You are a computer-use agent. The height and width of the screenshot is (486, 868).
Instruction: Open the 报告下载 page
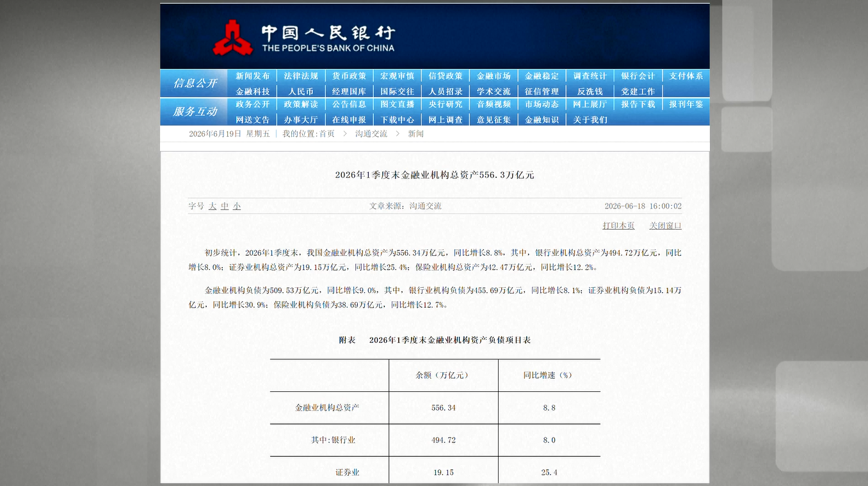638,104
